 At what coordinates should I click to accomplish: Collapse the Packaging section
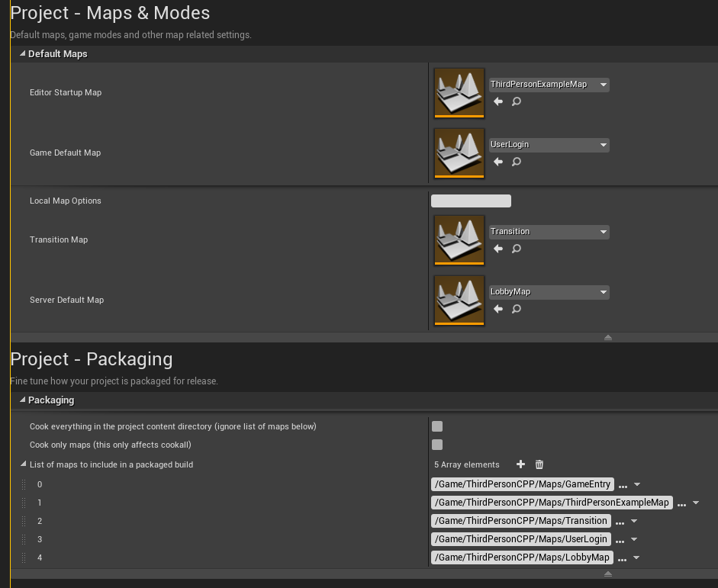point(23,400)
